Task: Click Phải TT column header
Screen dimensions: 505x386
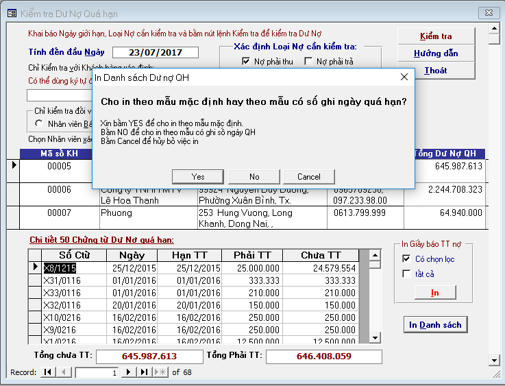Action: (x=252, y=255)
